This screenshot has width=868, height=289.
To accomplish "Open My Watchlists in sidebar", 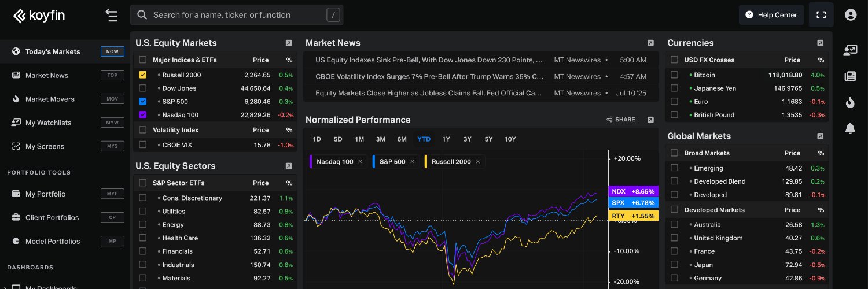I will (x=65, y=123).
